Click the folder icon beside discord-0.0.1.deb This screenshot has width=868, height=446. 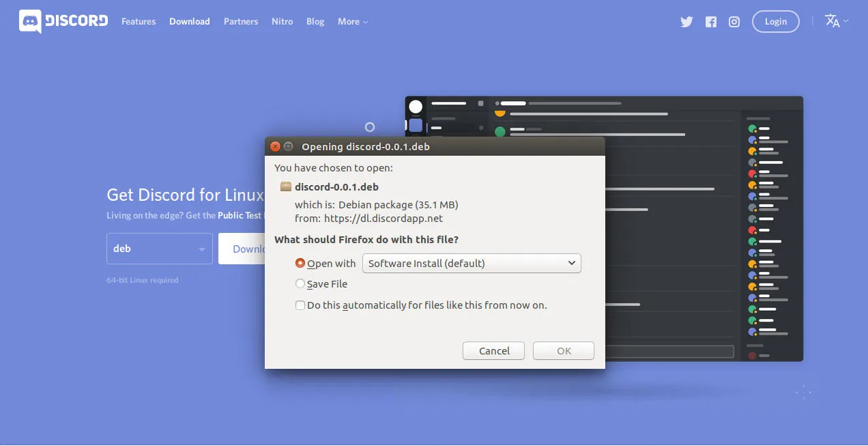coord(286,186)
